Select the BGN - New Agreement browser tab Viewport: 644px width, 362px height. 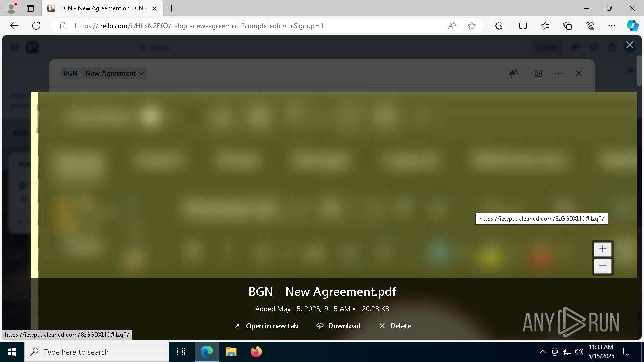[102, 8]
